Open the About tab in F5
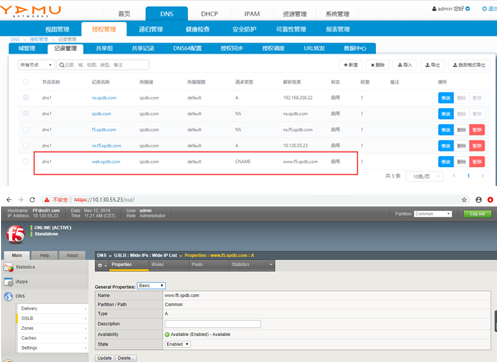This screenshot has height=362, width=497. 72,255
